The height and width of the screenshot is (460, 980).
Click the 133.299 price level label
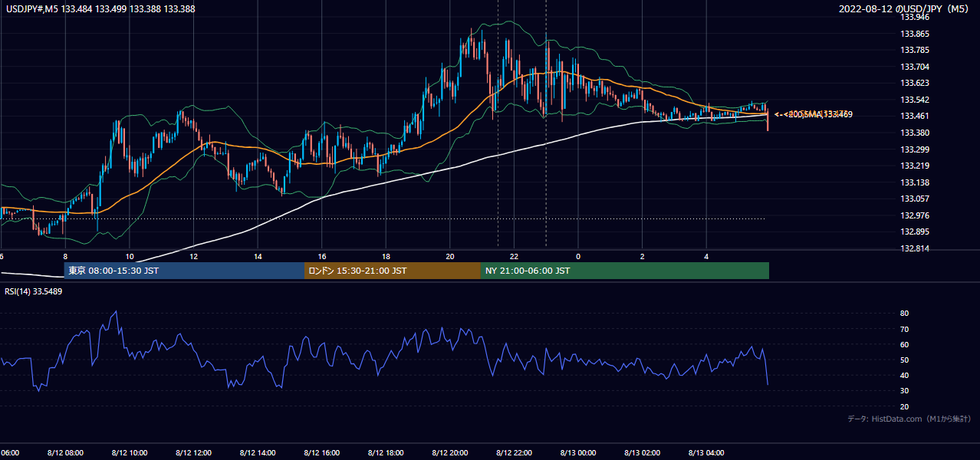916,149
